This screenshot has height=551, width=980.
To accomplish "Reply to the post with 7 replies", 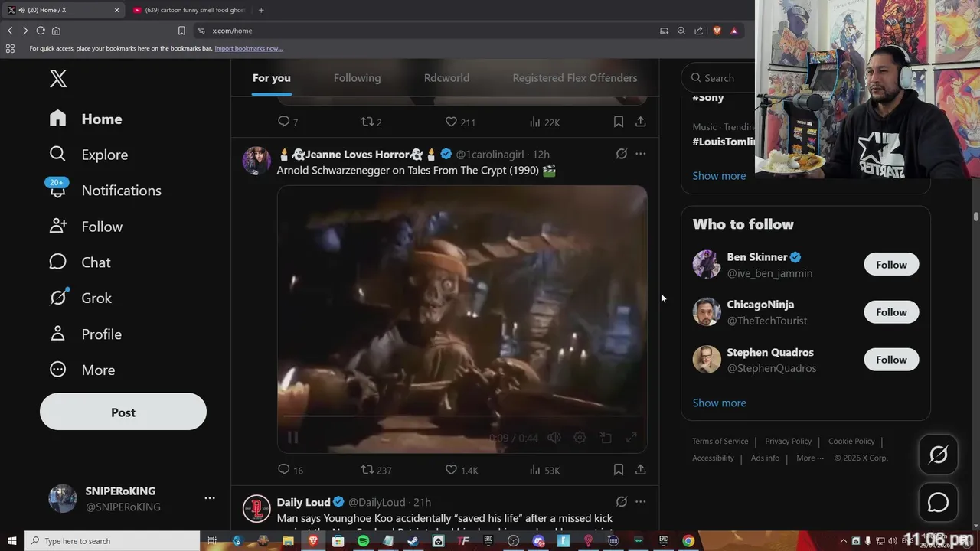I will pos(288,122).
